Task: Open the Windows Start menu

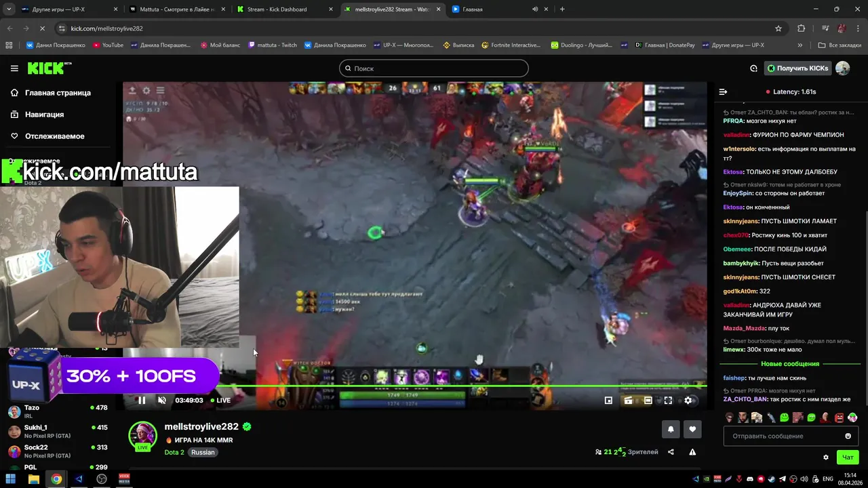Action: tap(11, 479)
